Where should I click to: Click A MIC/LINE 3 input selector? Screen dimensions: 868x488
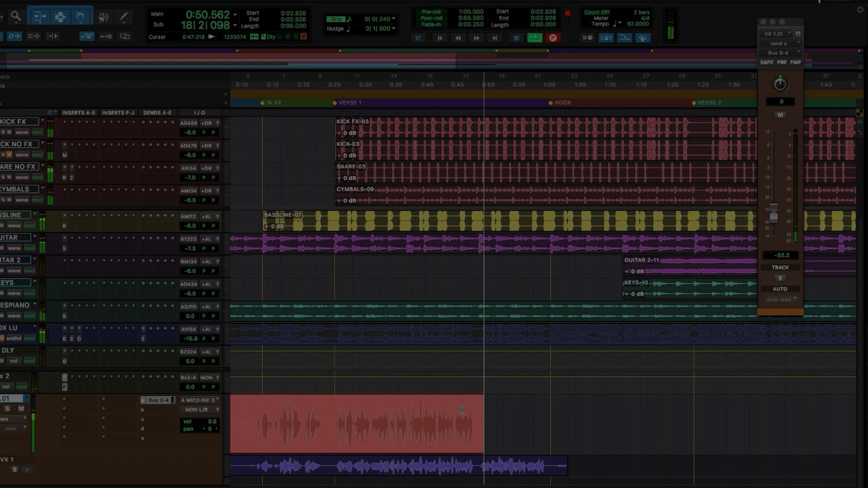pyautogui.click(x=200, y=400)
